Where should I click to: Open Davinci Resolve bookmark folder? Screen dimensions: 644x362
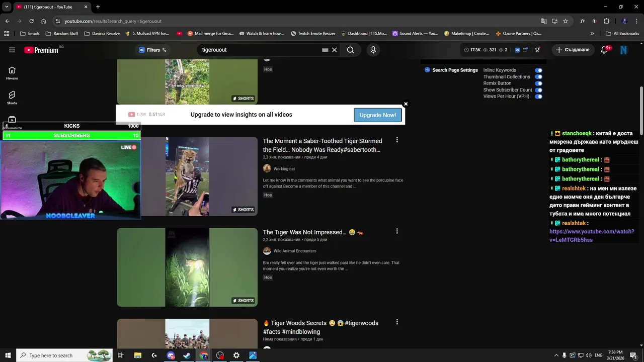coord(102,34)
